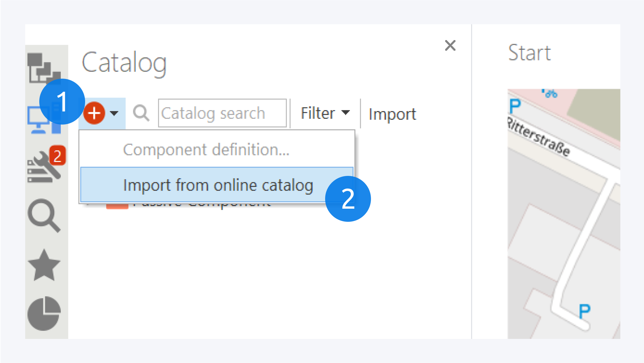Open the Filter dropdown

pyautogui.click(x=325, y=113)
